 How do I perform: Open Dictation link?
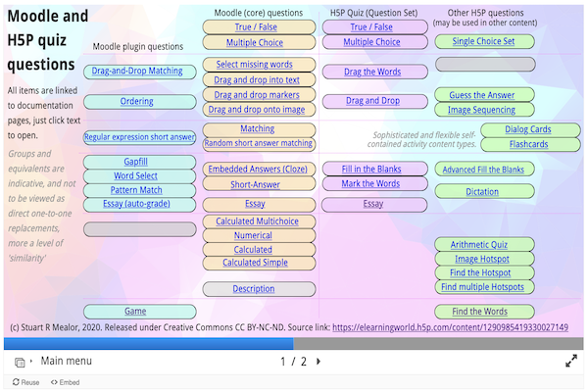(482, 192)
